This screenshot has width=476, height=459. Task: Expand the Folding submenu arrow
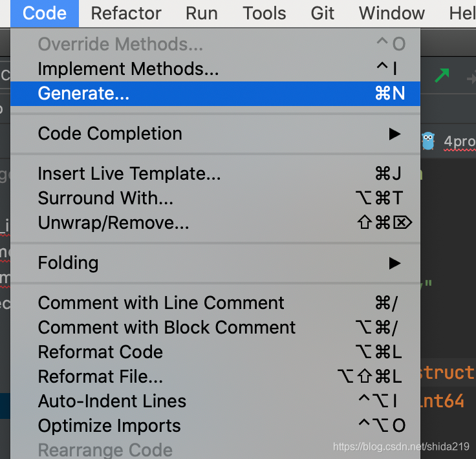point(395,263)
